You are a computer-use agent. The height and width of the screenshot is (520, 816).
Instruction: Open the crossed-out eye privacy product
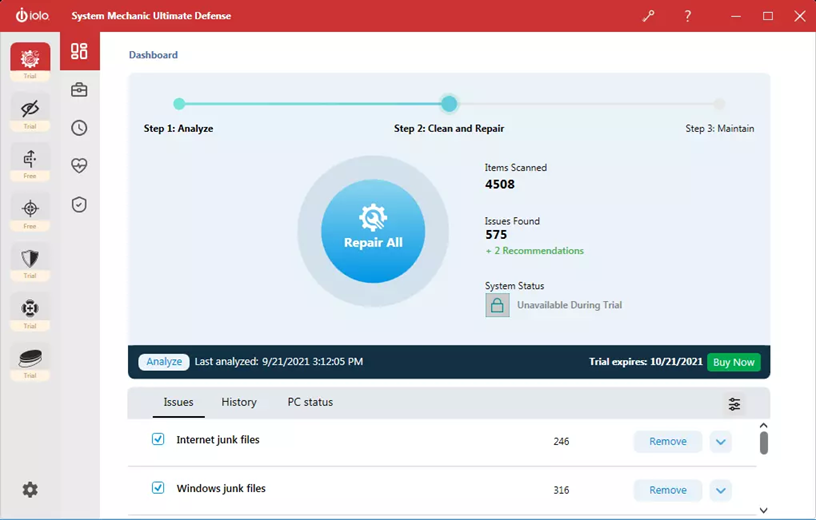point(30,108)
